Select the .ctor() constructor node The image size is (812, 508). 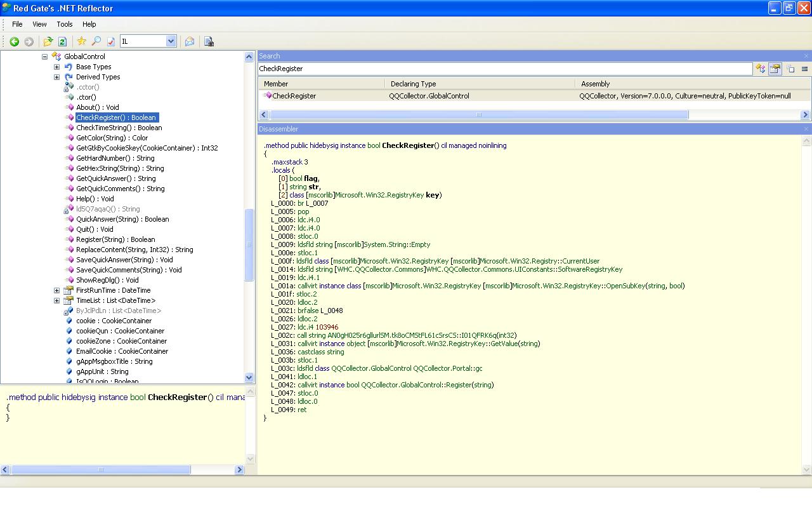[86, 97]
